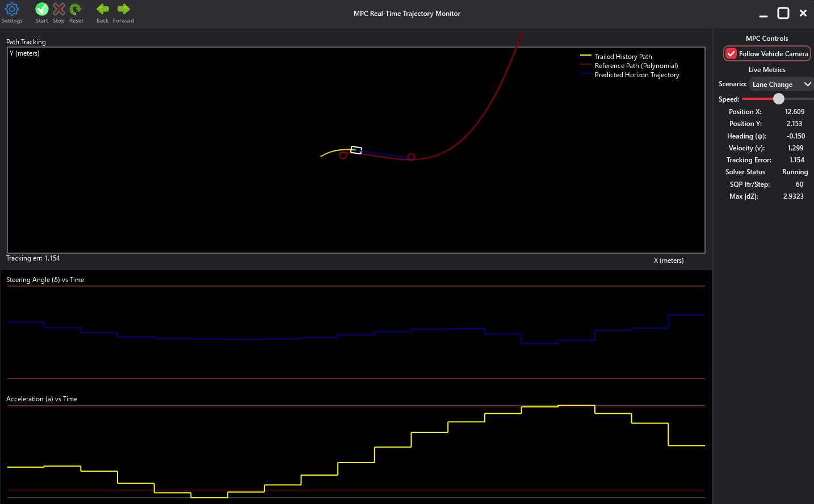
Task: Click the Live Metrics heading
Action: point(767,70)
